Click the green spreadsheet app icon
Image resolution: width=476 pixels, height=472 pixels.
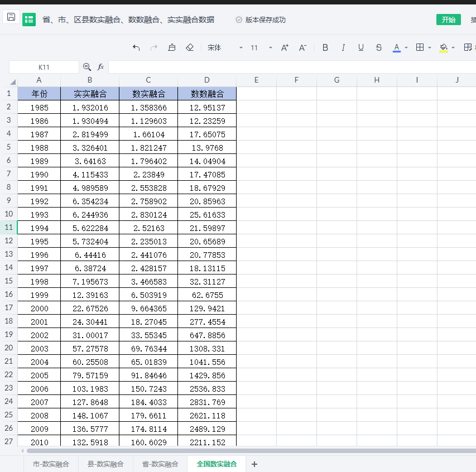(x=29, y=20)
